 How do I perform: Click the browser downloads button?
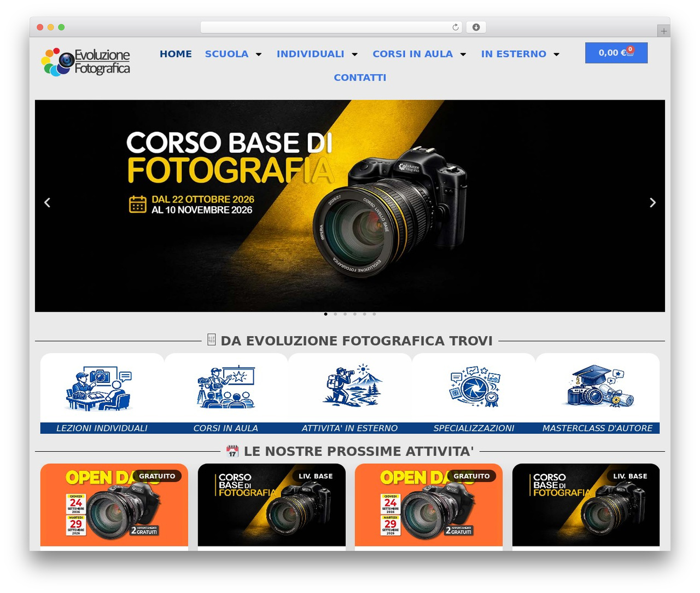[476, 27]
